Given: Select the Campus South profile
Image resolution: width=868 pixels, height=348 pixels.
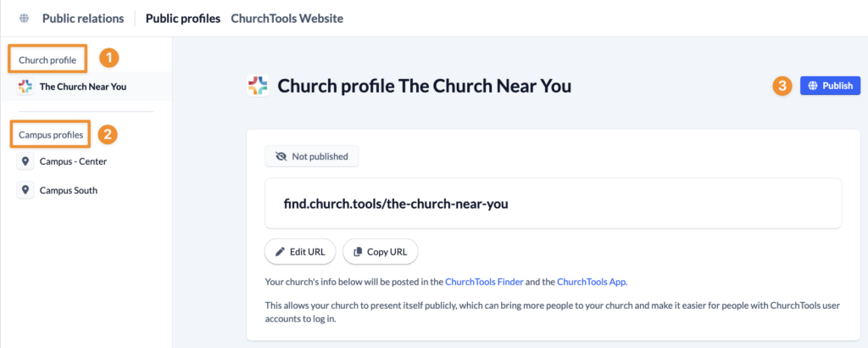Looking at the screenshot, I should (68, 190).
